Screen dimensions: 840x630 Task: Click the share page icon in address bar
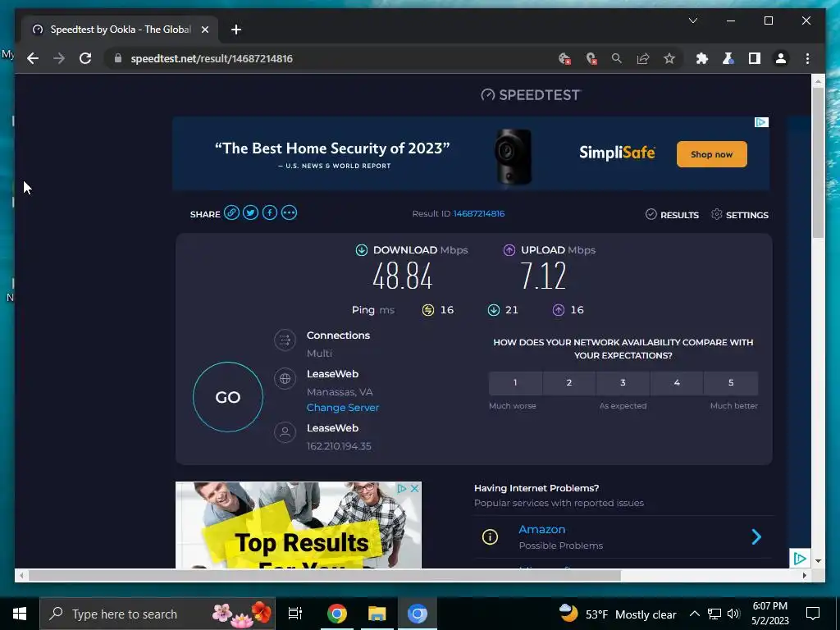tap(643, 58)
